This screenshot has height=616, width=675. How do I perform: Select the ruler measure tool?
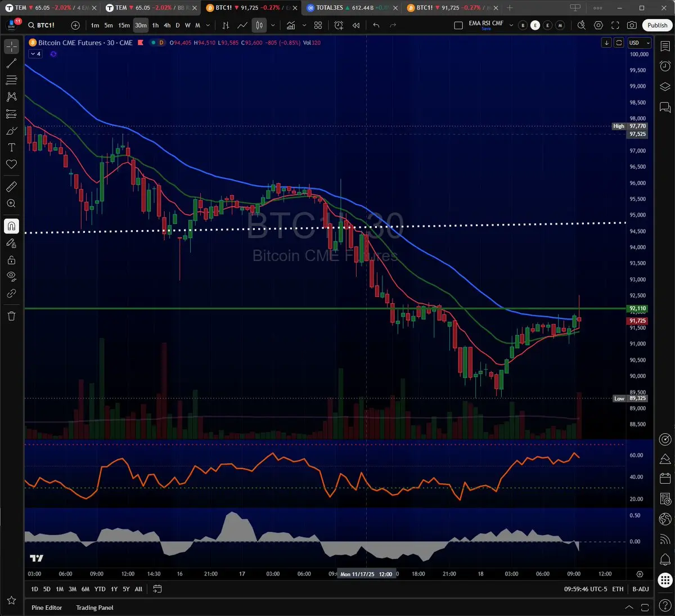tap(11, 186)
